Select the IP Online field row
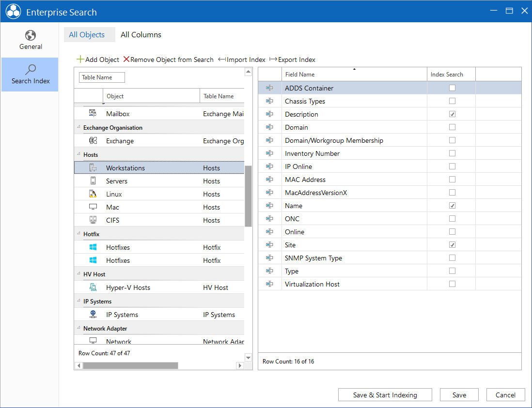The height and width of the screenshot is (408, 532). (390, 166)
